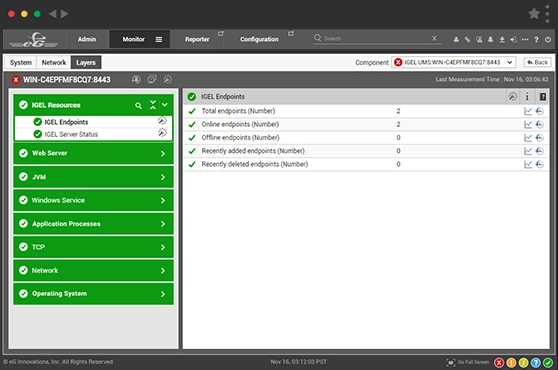Filter by unknown blue question icon

[x=536, y=363]
